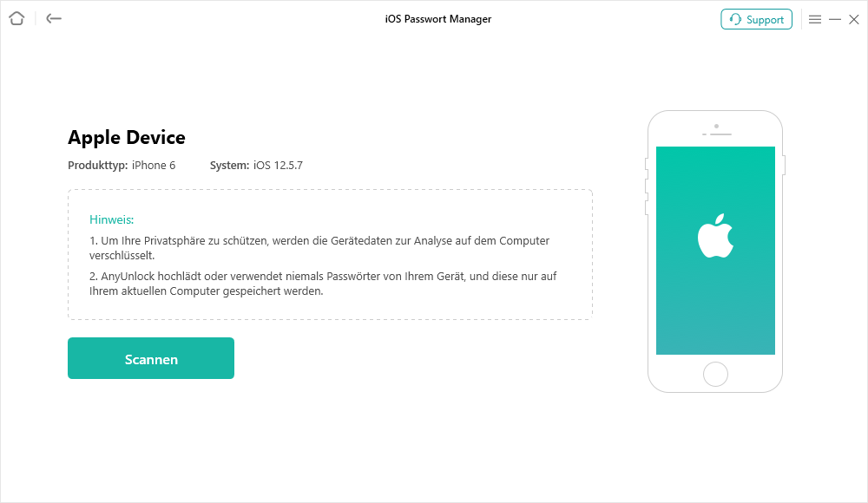Click note 2 about AnyUnlock passwords
Screen dimensions: 868x503
click(x=323, y=284)
